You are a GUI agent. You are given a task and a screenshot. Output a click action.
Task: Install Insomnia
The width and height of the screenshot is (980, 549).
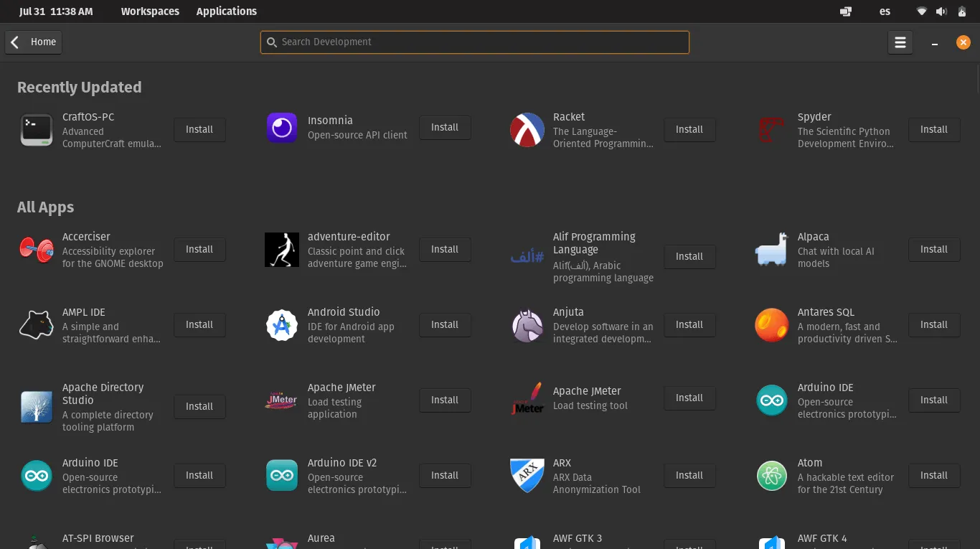click(x=445, y=128)
